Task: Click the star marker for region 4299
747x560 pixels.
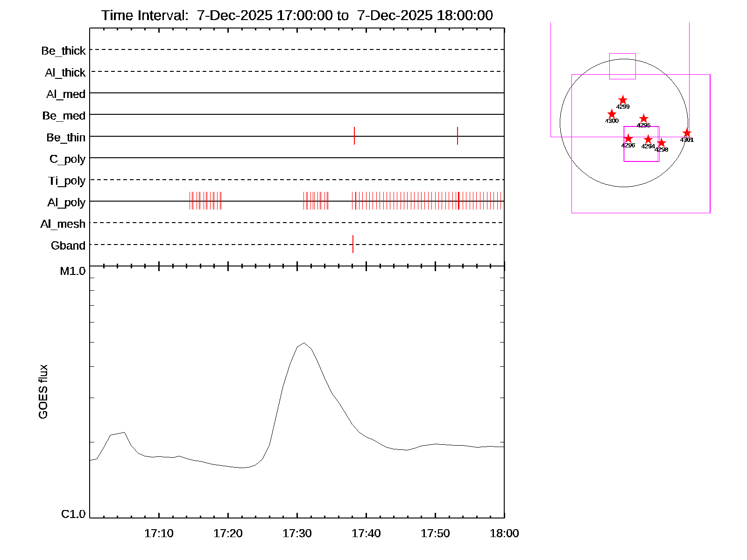Action: pyautogui.click(x=623, y=100)
